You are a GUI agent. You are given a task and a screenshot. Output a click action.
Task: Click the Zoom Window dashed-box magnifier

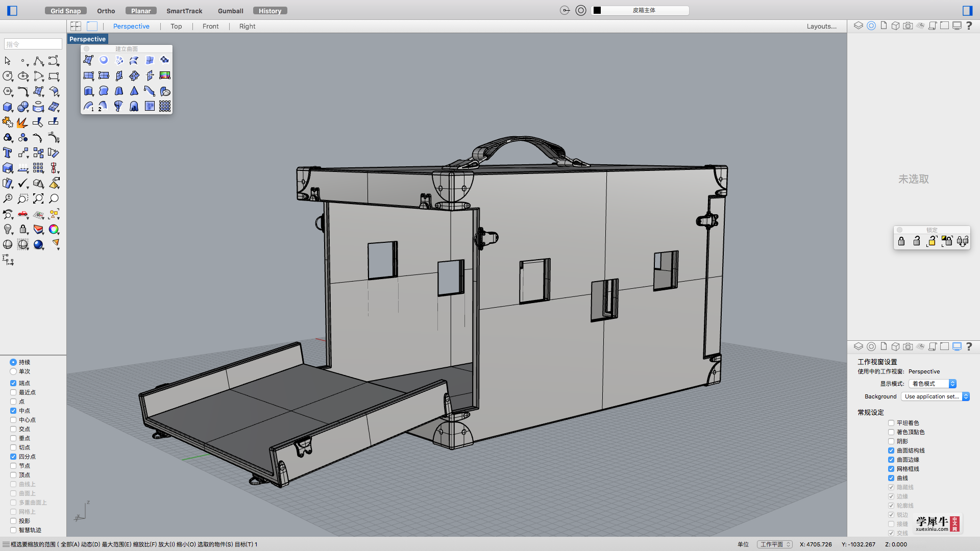point(23,198)
